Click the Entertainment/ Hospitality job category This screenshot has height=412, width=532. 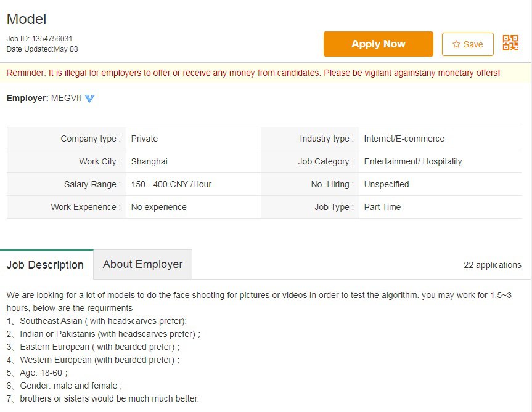413,161
